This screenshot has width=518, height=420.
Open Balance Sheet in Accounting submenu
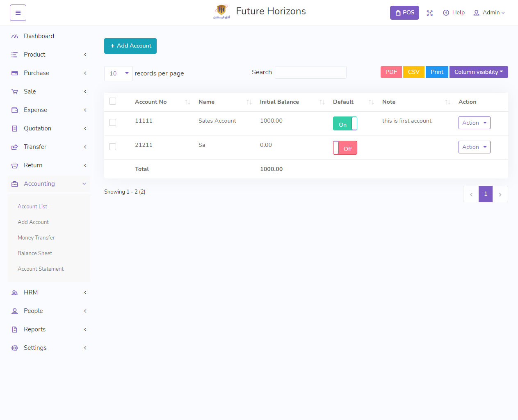(35, 253)
